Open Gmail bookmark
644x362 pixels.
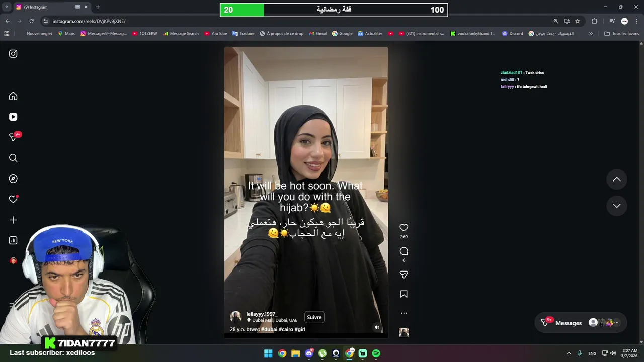[x=317, y=34]
